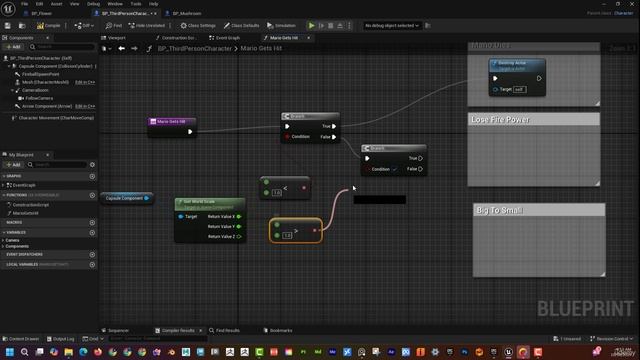This screenshot has height=360, width=640.
Task: Click the Add button in My Blueprint panel
Action: (x=13, y=165)
